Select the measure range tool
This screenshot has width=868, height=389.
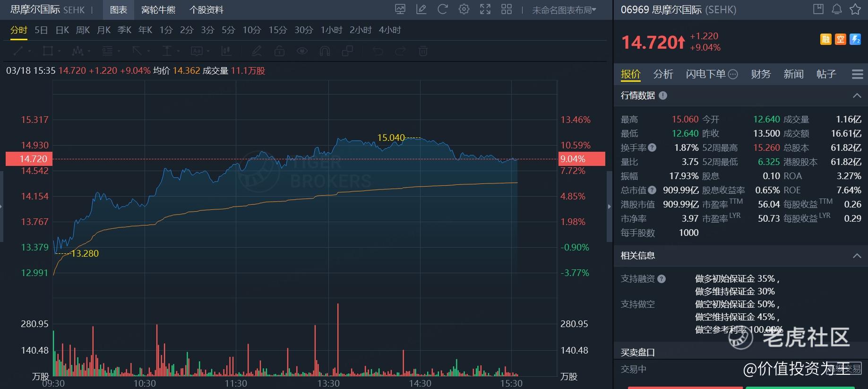coord(167,51)
